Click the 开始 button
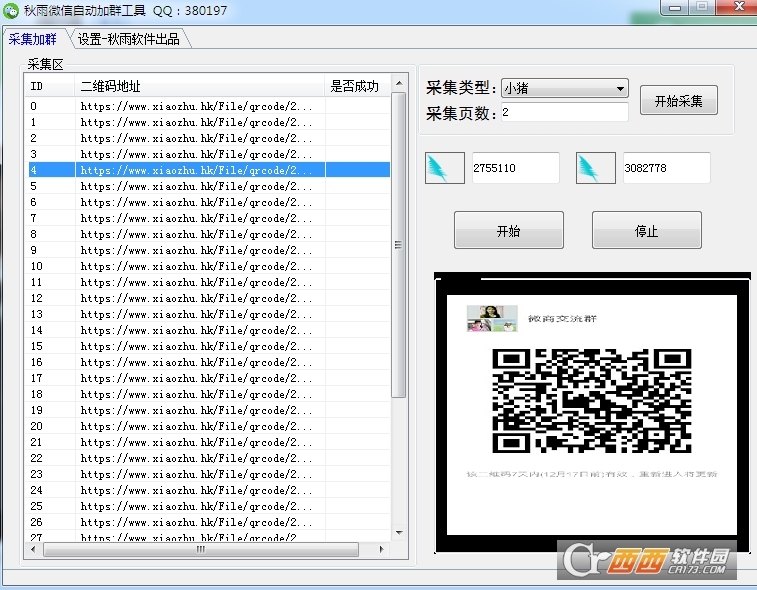The width and height of the screenshot is (757, 590). [509, 230]
